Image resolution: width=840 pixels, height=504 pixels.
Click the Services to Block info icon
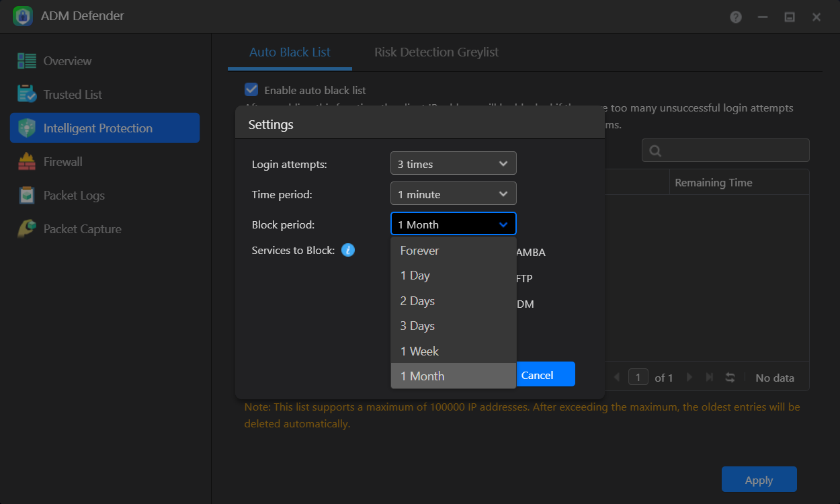[x=347, y=250]
